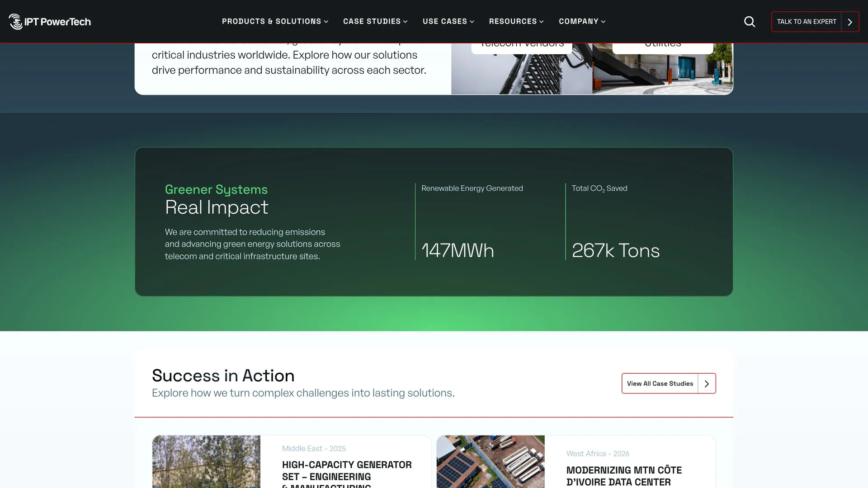This screenshot has width=868, height=488.
Task: Click the IPT PowerTech logo
Action: click(x=50, y=21)
